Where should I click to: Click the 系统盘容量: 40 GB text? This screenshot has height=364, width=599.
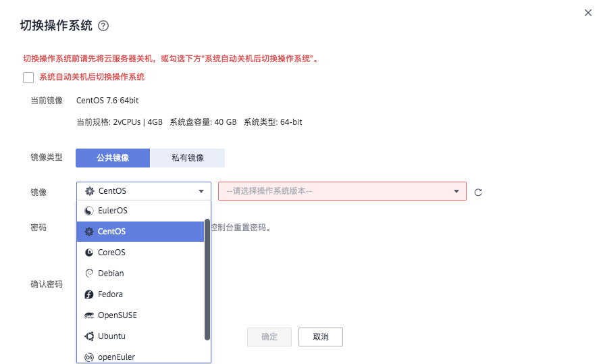pos(203,122)
